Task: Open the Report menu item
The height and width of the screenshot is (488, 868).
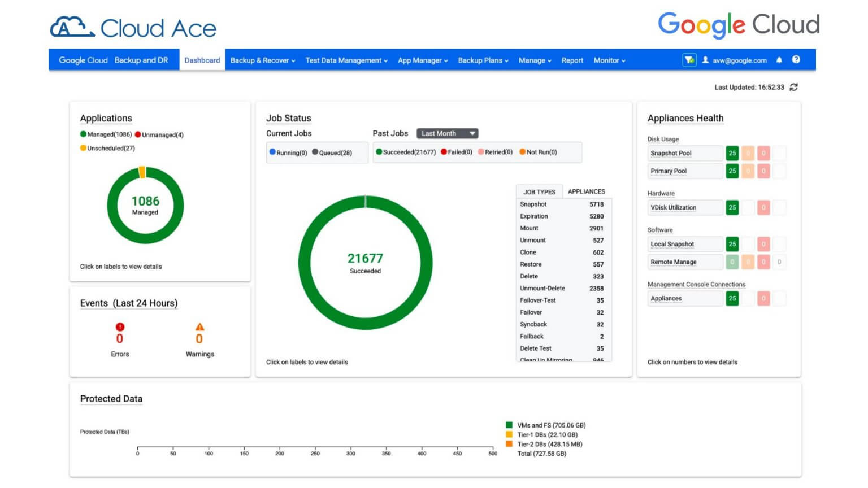Action: [572, 60]
